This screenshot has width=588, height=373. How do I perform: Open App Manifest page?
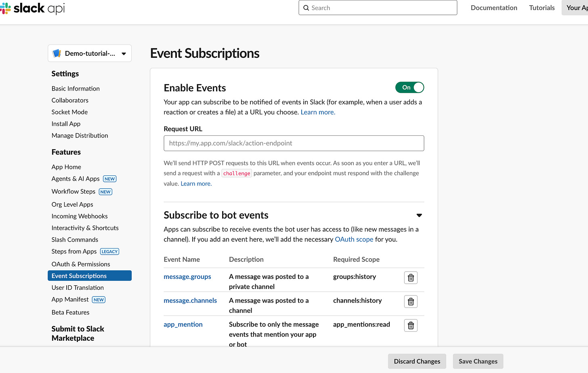pos(70,299)
